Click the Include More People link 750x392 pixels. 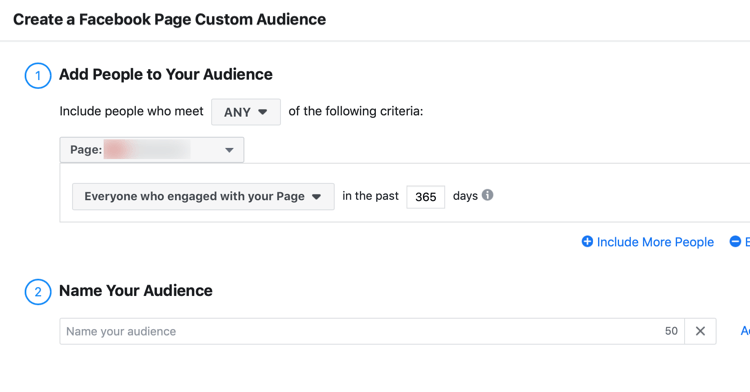pyautogui.click(x=655, y=242)
